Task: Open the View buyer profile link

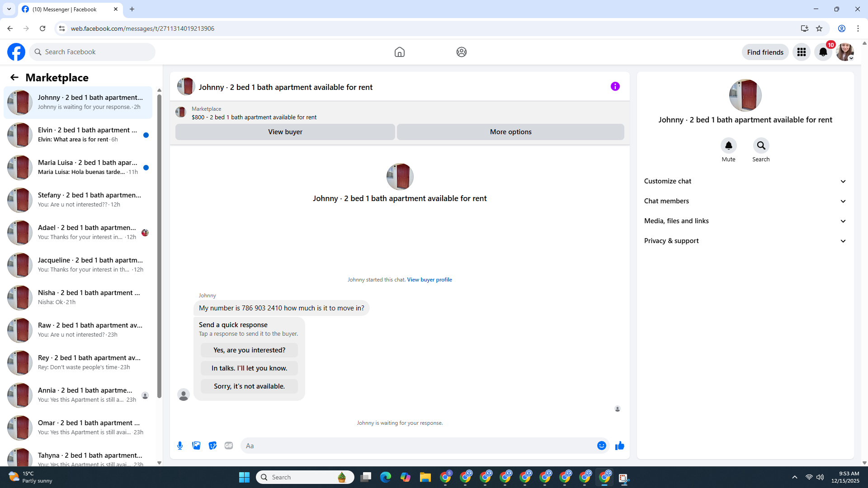Action: tap(429, 280)
